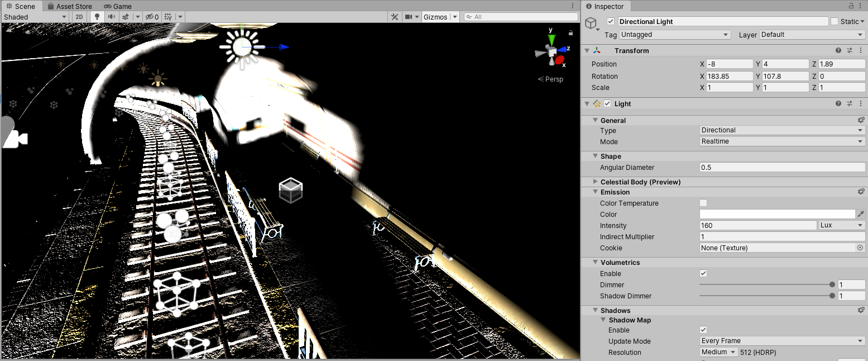Expand the Celestial Body (Preview) section
The width and height of the screenshot is (868, 361).
point(596,182)
